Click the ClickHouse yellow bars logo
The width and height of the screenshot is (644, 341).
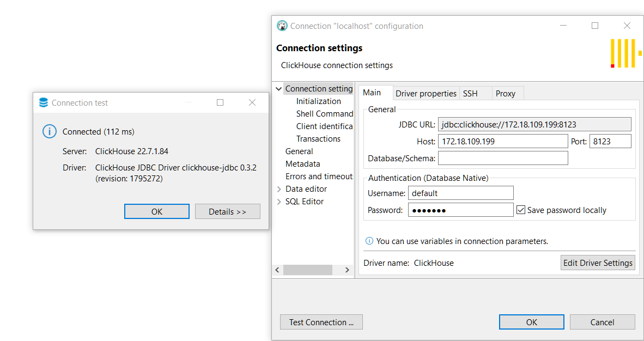(x=625, y=53)
